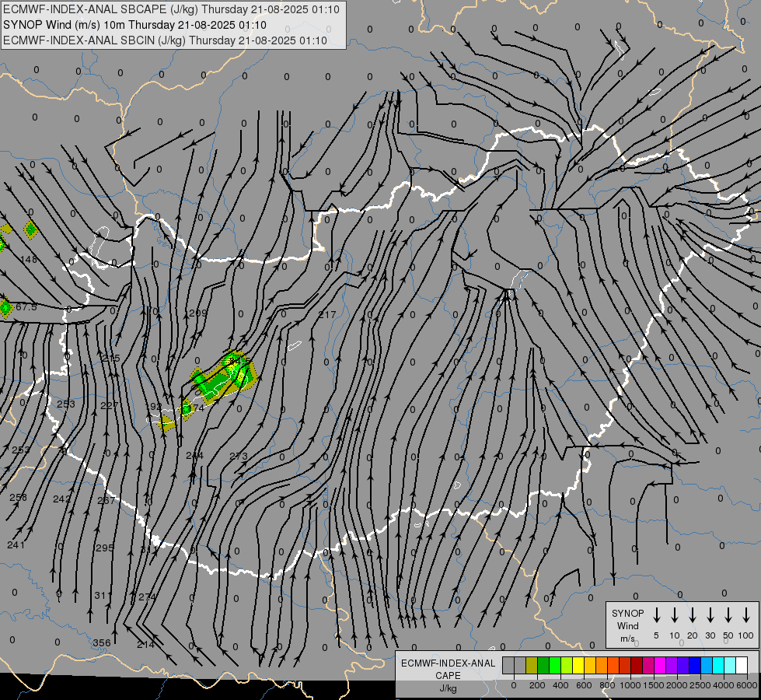Click legend tick label 6000

point(746,685)
